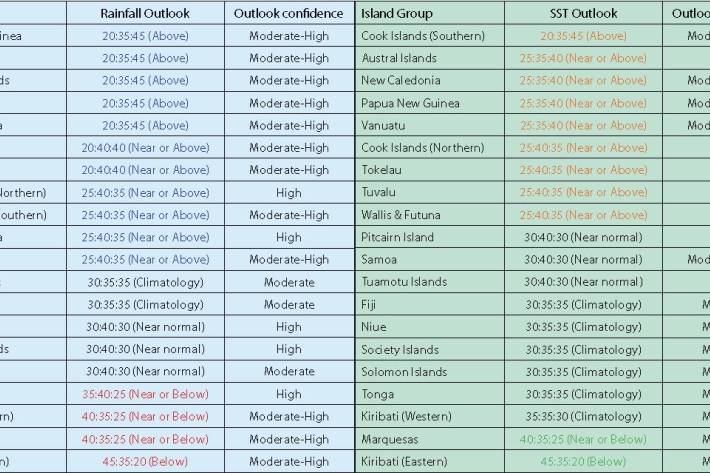Click the Outlook confidence column header

[x=288, y=14]
